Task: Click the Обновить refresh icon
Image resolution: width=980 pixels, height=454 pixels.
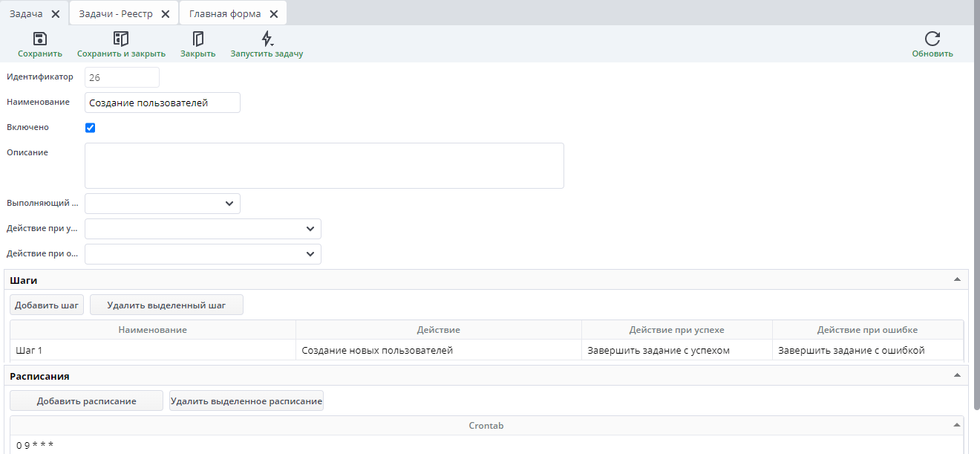Action: (x=932, y=39)
